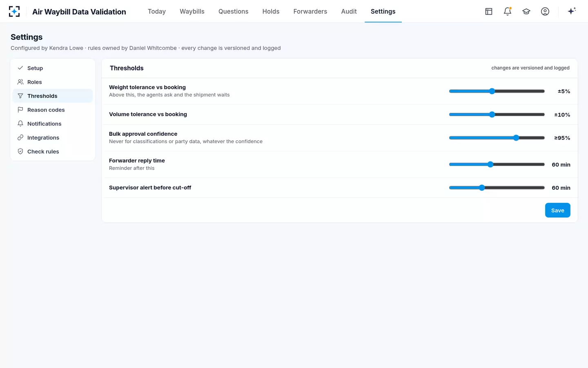This screenshot has height=368, width=588.
Task: Click the 'Reminder after this' description
Action: point(132,168)
